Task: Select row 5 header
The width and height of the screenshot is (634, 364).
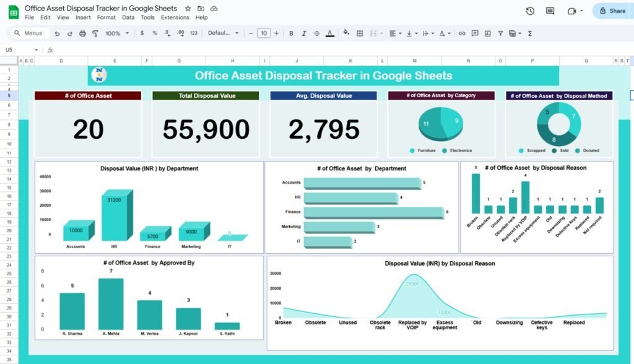Action: (x=9, y=96)
